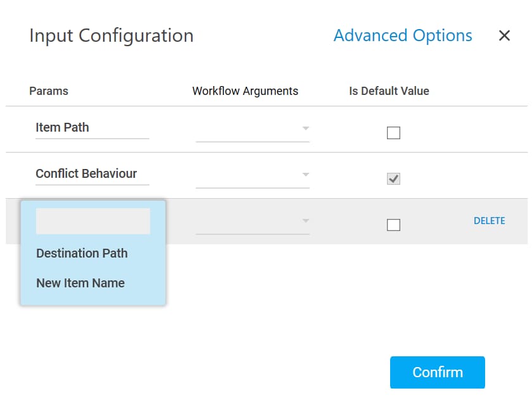
Task: Click the dropdown arrow icon beside Item Path
Action: coord(306,128)
